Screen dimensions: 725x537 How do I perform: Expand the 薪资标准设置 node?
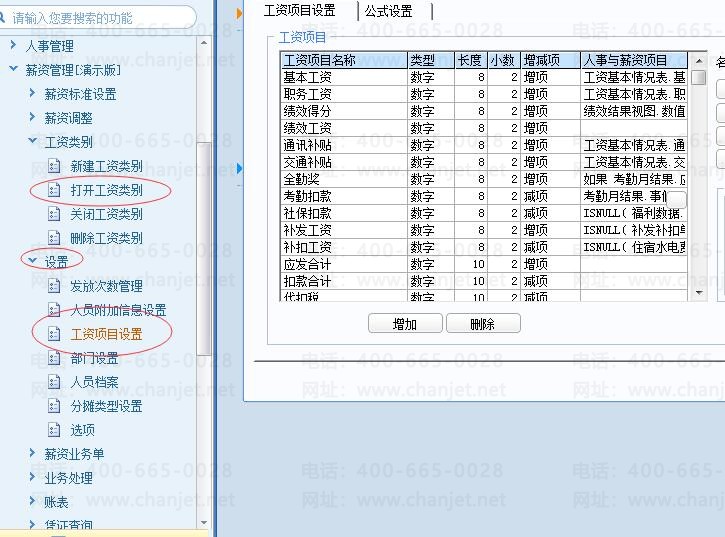click(x=32, y=93)
